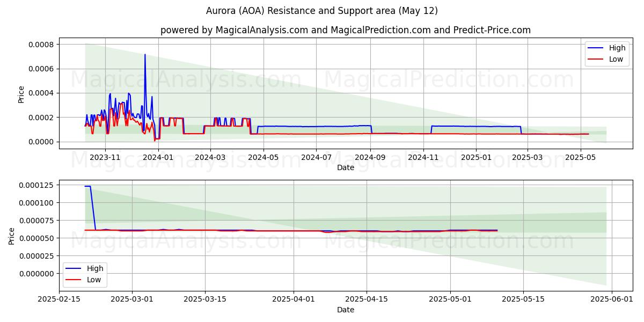This screenshot has width=644, height=322.
Task: Click the top chart's 'Date' axis label
Action: point(346,167)
